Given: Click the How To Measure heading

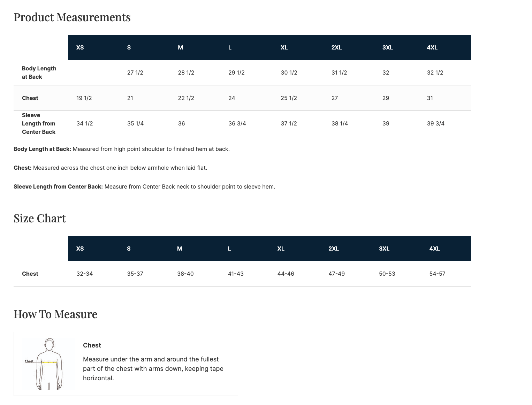Looking at the screenshot, I should (55, 314).
